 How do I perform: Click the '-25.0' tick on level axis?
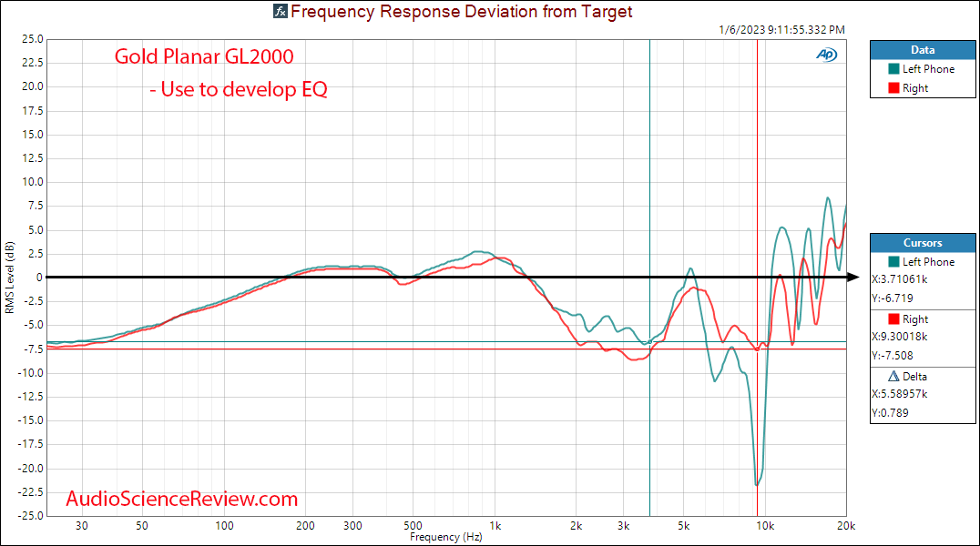pos(31,515)
